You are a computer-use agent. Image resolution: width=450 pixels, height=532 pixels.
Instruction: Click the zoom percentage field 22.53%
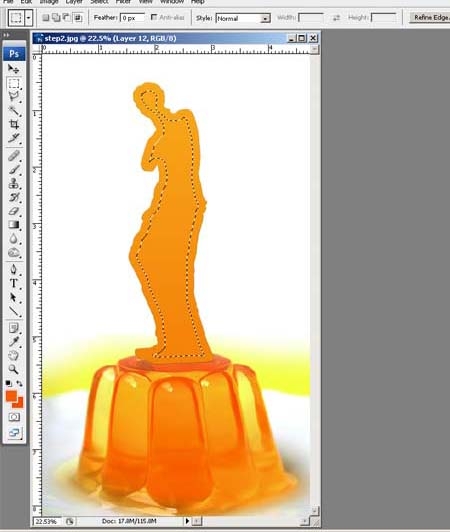(46, 521)
